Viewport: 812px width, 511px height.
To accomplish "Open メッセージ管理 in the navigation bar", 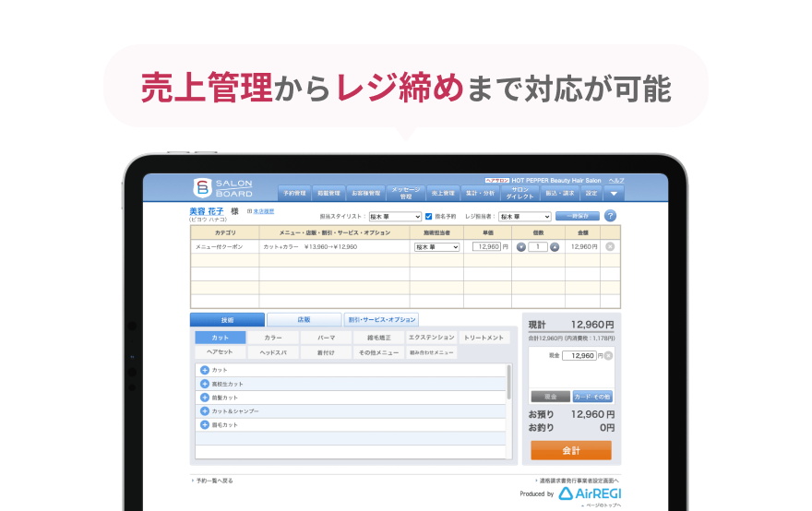I will click(x=406, y=193).
